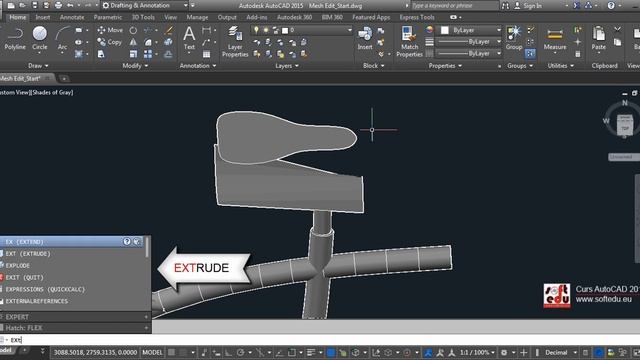Image resolution: width=640 pixels, height=360 pixels.
Task: Toggle Ortho mode in status bar
Action: click(x=228, y=352)
